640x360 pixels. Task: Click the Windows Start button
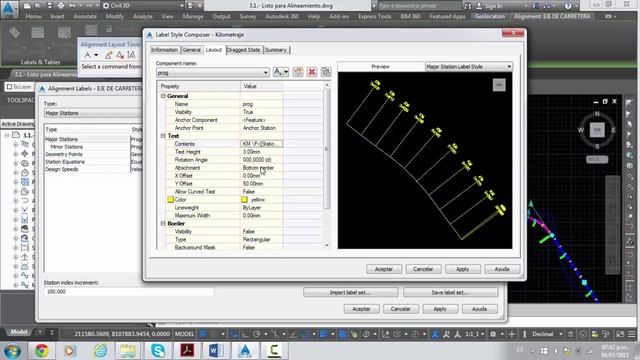[12, 351]
